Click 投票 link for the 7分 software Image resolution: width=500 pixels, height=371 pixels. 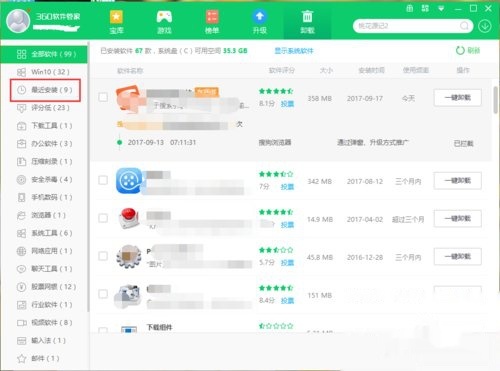[287, 187]
